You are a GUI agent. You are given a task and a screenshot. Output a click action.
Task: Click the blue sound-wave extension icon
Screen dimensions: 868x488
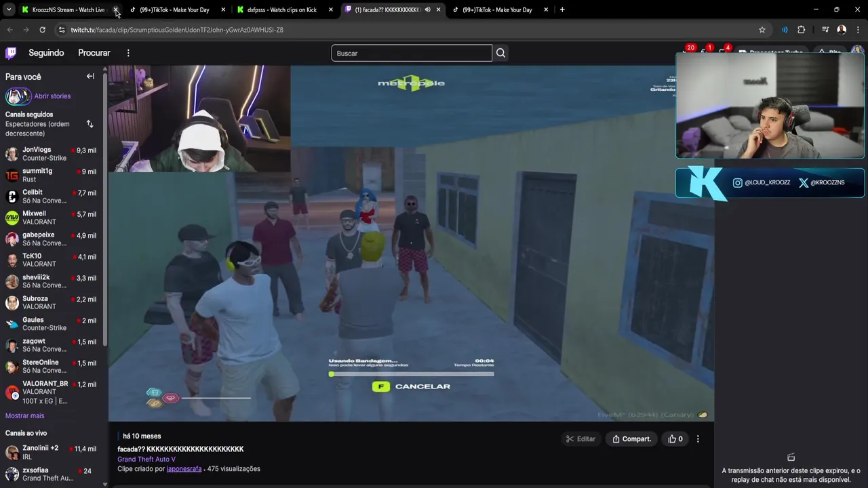785,30
